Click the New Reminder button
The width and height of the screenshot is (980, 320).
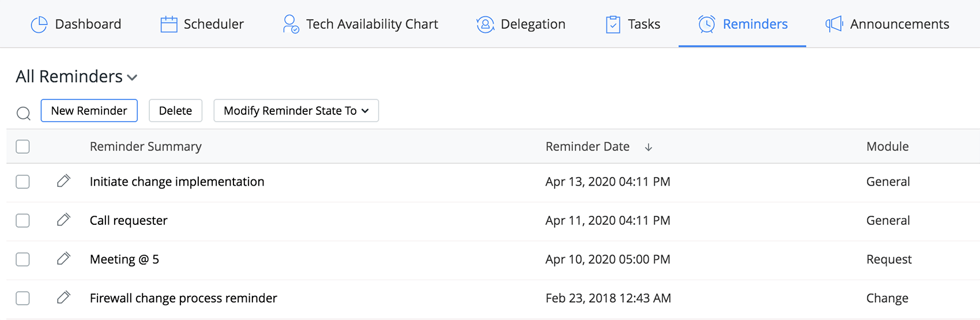click(x=89, y=111)
